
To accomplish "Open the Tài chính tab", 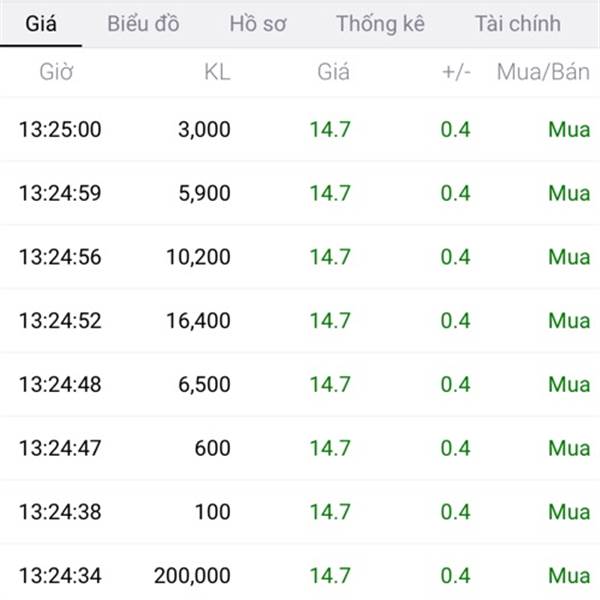I will tap(518, 24).
